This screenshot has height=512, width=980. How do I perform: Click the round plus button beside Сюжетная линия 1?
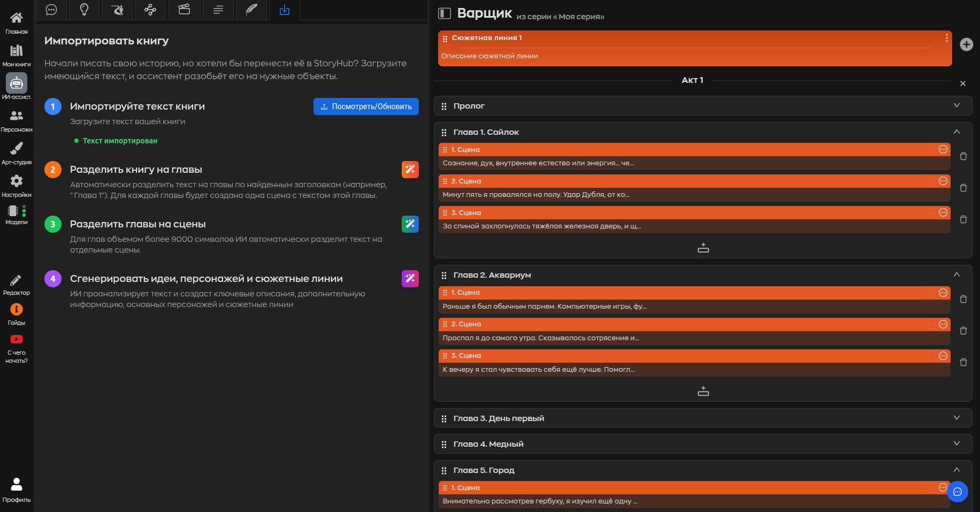pos(966,44)
